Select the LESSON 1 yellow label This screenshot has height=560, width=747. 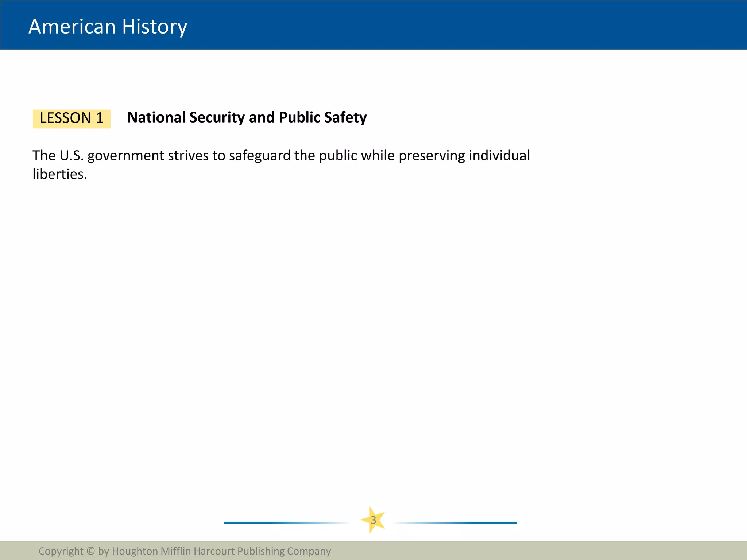[71, 118]
